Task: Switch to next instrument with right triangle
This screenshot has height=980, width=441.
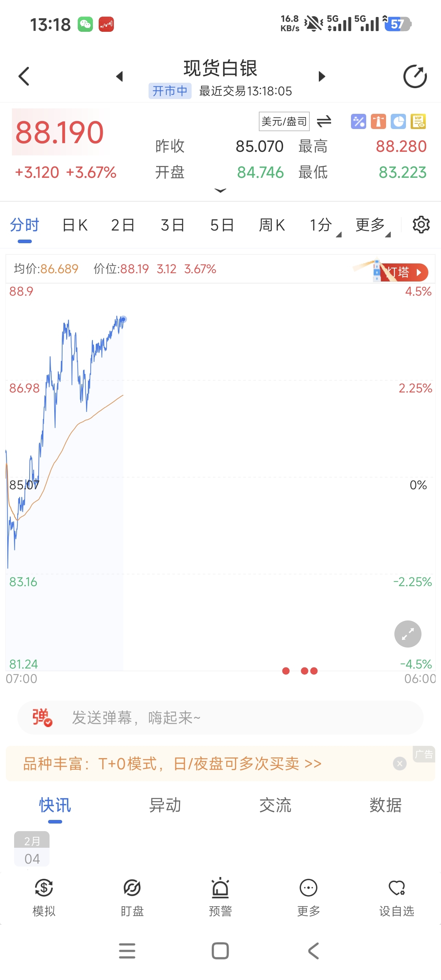Action: 322,77
